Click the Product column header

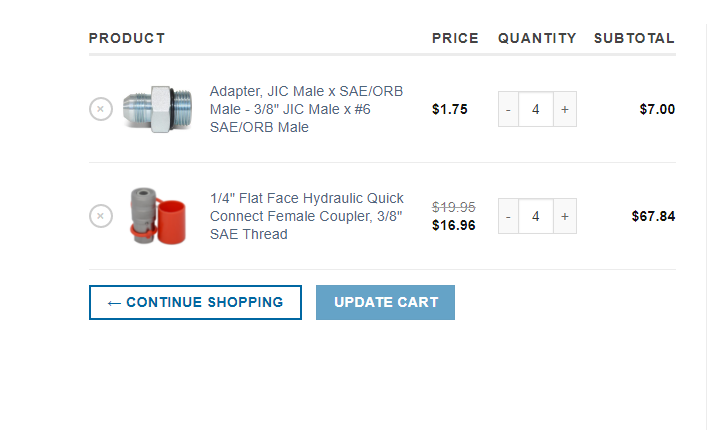pos(127,38)
